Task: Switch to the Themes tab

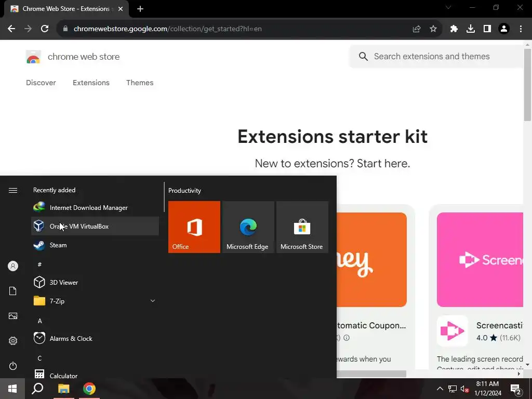Action: click(x=140, y=83)
